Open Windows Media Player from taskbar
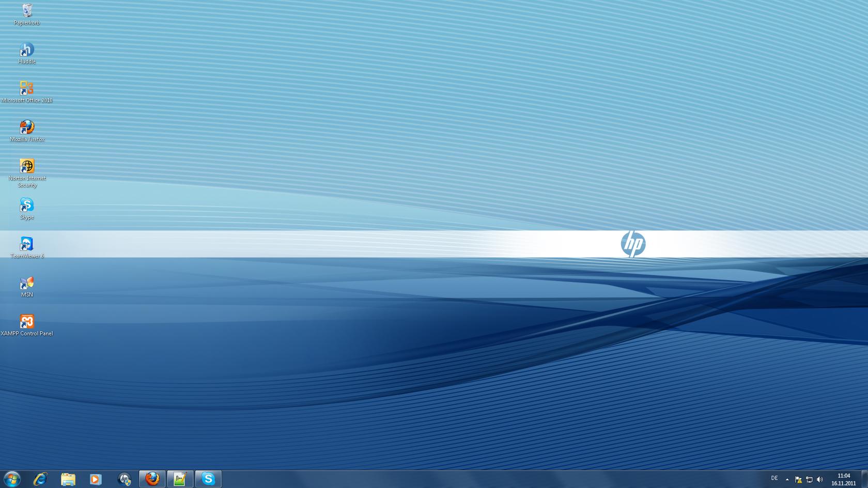 96,479
